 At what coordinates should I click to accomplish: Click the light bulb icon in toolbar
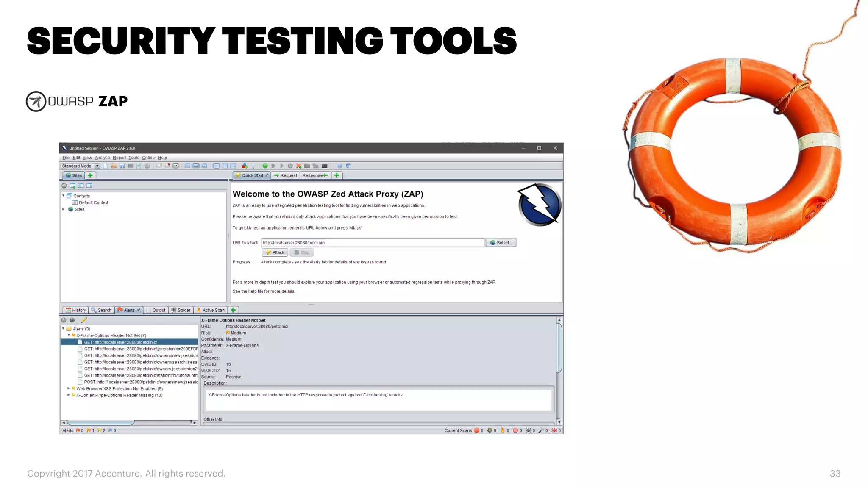(x=253, y=166)
